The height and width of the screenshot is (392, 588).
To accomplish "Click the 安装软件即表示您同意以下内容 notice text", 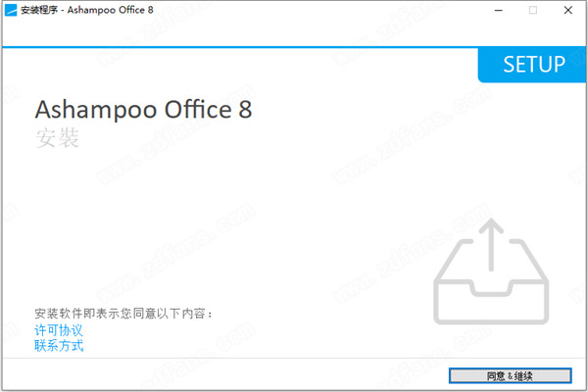I will (123, 314).
